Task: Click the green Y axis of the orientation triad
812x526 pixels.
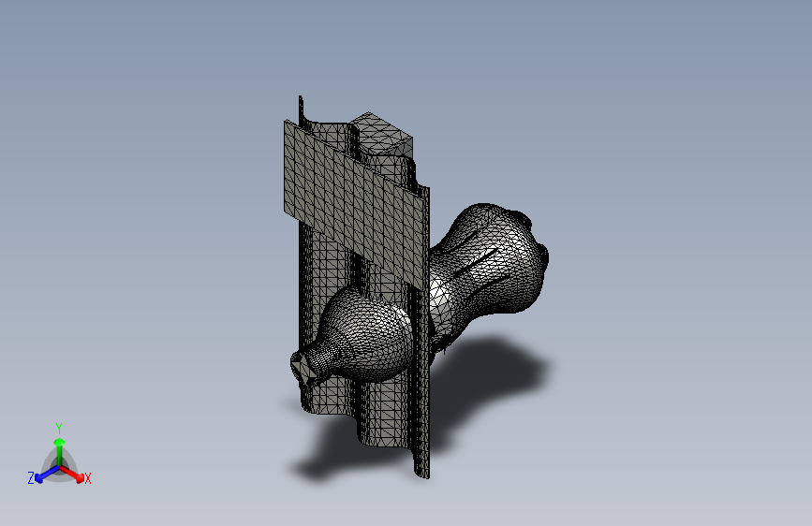Action: coord(60,450)
